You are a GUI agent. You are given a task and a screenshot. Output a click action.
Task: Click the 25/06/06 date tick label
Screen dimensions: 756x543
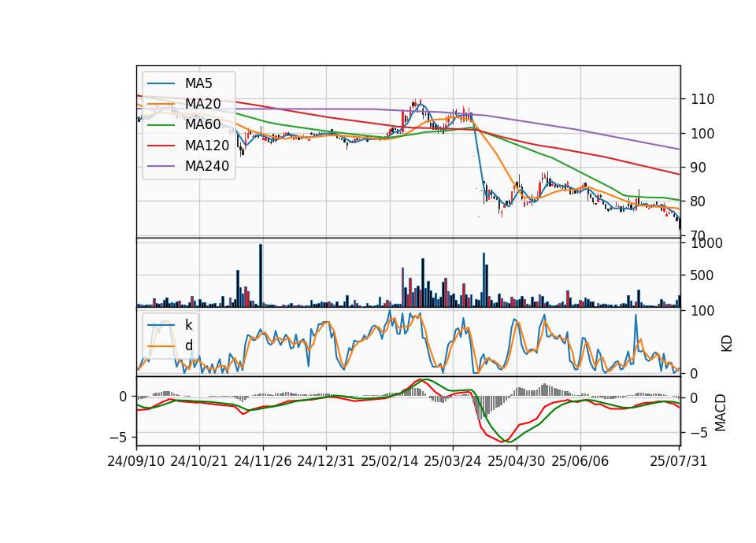click(580, 461)
